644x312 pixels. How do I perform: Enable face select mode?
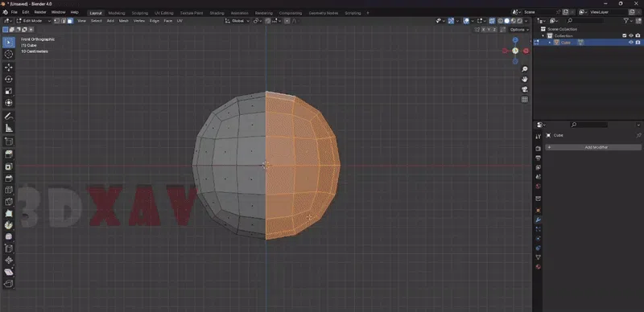(x=70, y=21)
